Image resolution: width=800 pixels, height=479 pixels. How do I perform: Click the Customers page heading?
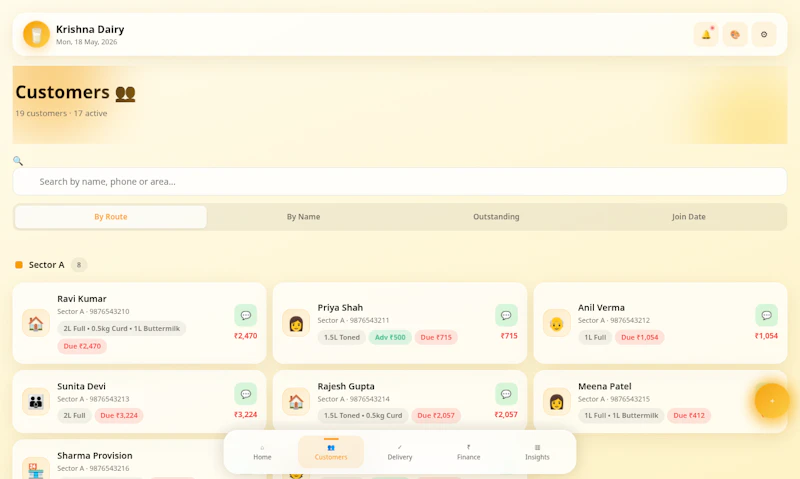pos(76,92)
